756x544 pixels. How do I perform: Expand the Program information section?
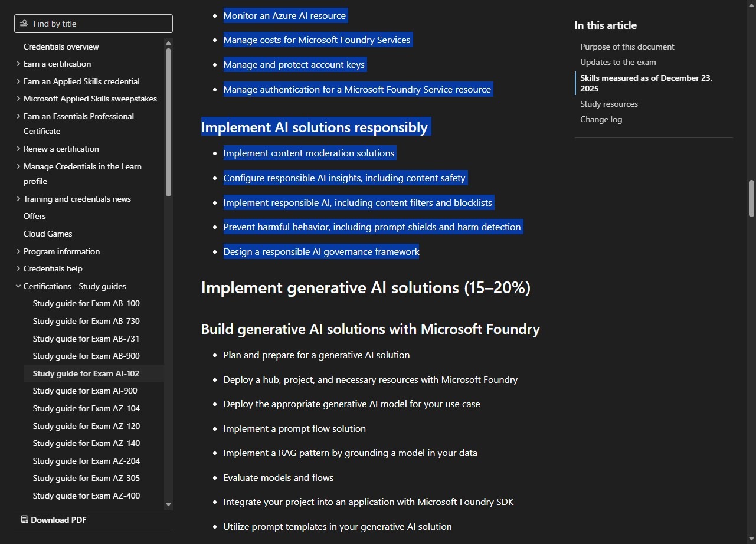click(x=18, y=251)
